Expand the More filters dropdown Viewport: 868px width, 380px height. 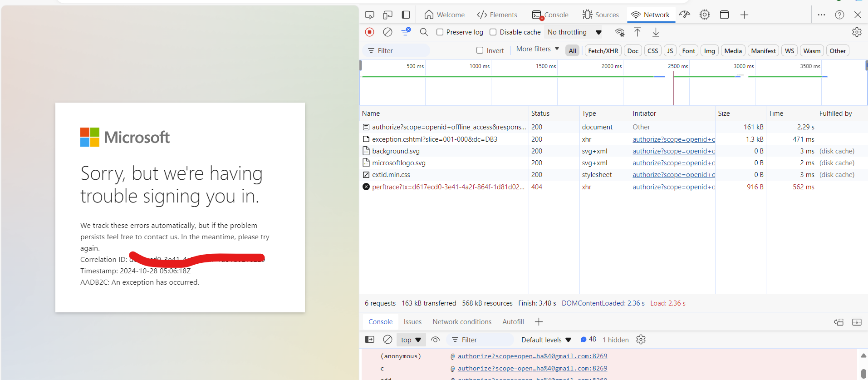(538, 49)
